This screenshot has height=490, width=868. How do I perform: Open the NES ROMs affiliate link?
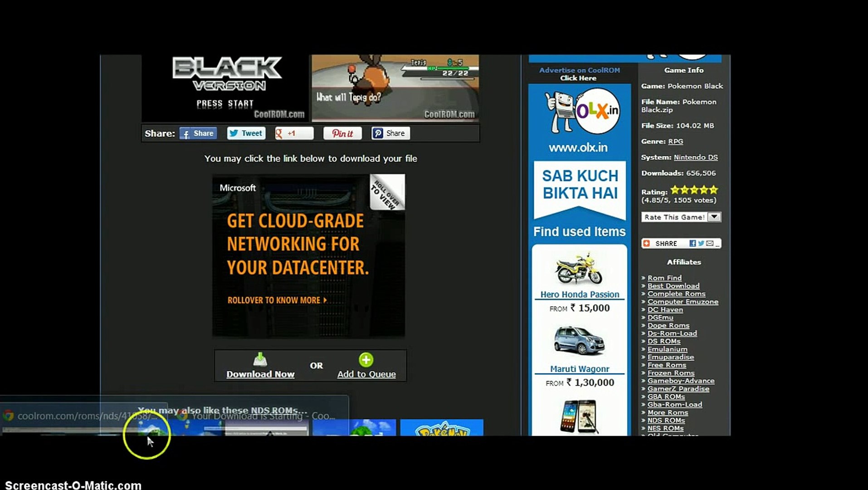pyautogui.click(x=665, y=428)
